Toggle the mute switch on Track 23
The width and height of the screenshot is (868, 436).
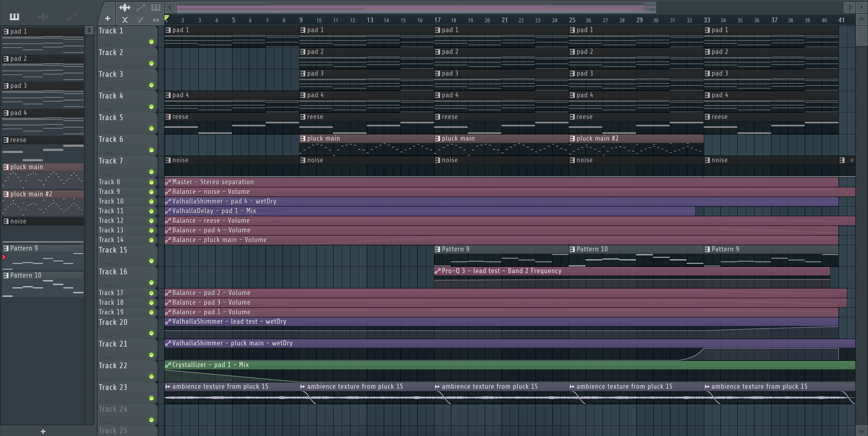pos(151,398)
